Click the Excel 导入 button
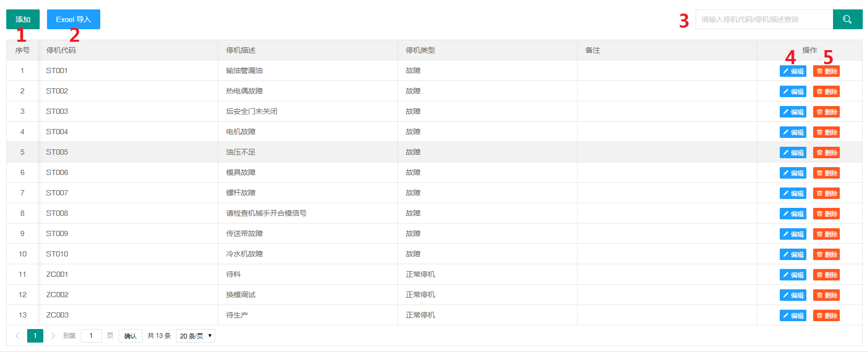Viewport: 868px width, 352px height. point(73,19)
